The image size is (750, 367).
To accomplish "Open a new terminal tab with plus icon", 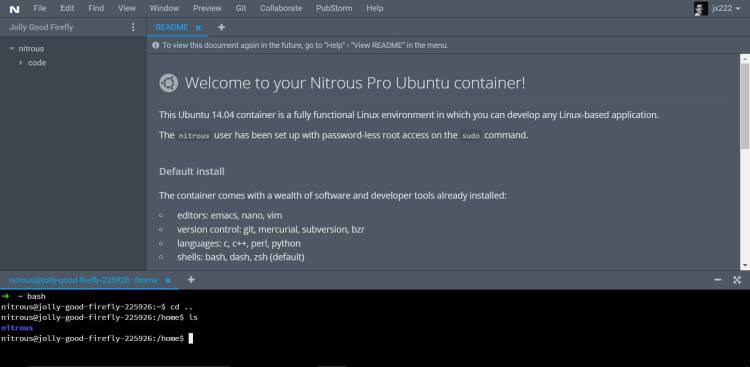I will (191, 280).
